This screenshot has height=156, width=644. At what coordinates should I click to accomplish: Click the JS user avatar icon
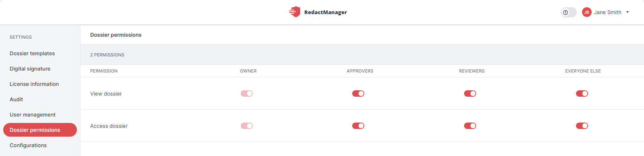pos(587,12)
